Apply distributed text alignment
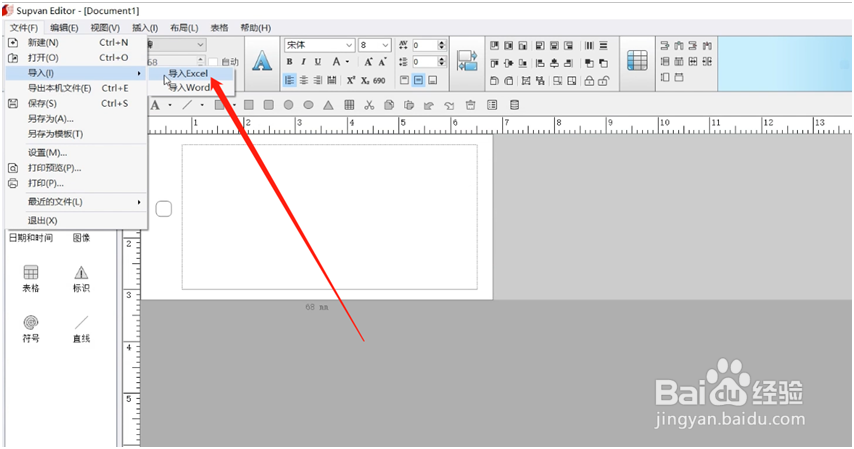Screen dimensions: 854x449 (332, 81)
